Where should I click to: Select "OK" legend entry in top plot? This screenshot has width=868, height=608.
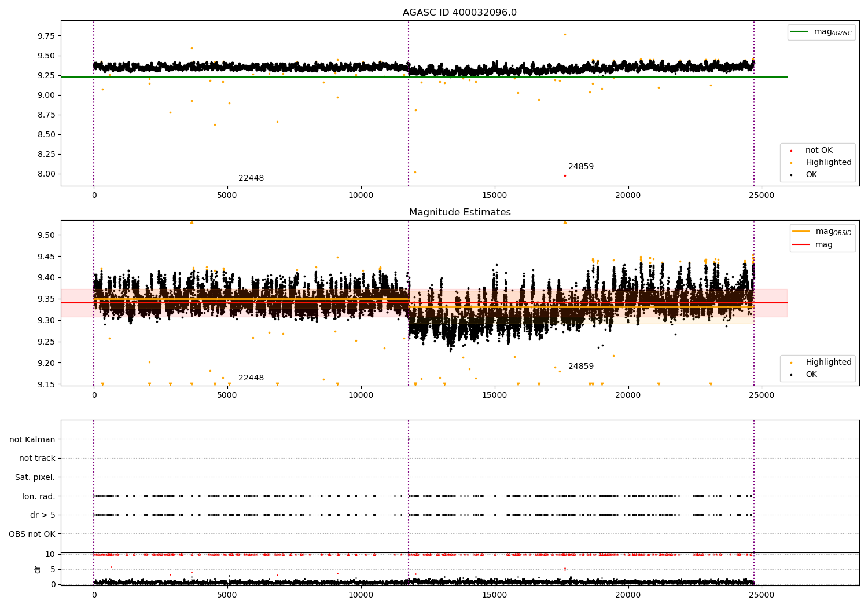811,175
